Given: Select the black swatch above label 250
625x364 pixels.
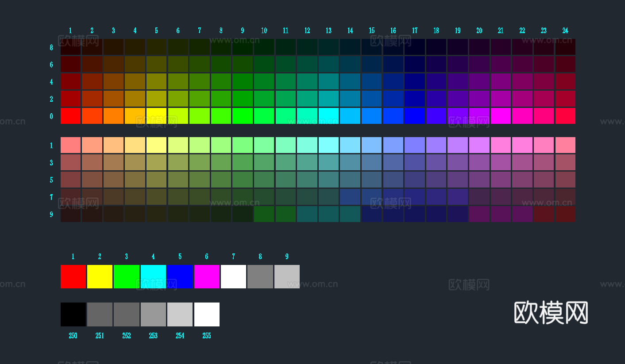Looking at the screenshot, I should point(73,314).
